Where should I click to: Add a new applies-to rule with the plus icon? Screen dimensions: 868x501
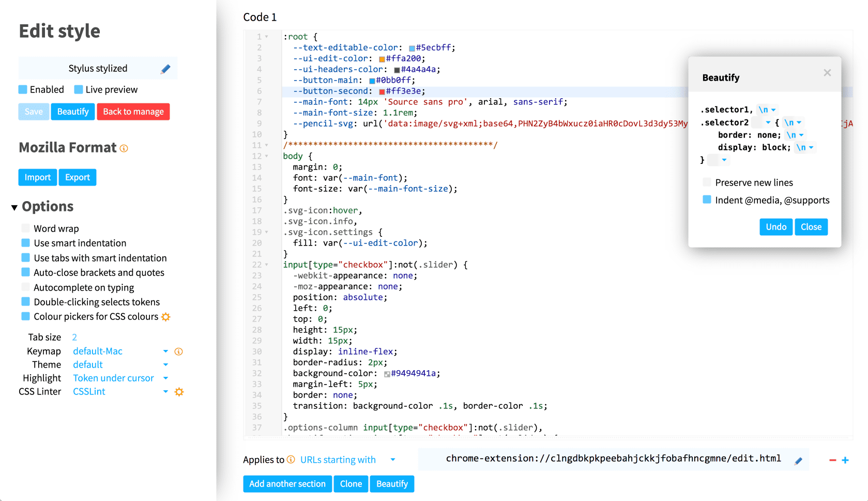point(845,459)
